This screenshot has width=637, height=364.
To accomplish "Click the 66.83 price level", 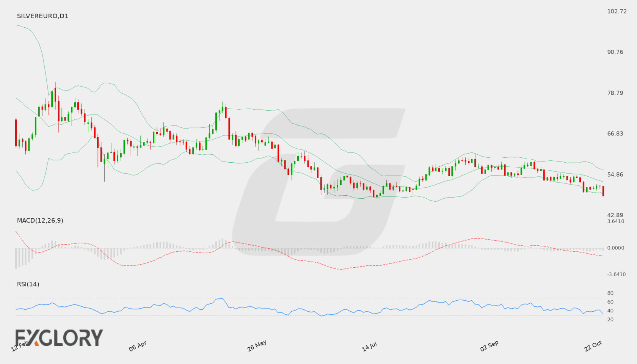I will (615, 133).
